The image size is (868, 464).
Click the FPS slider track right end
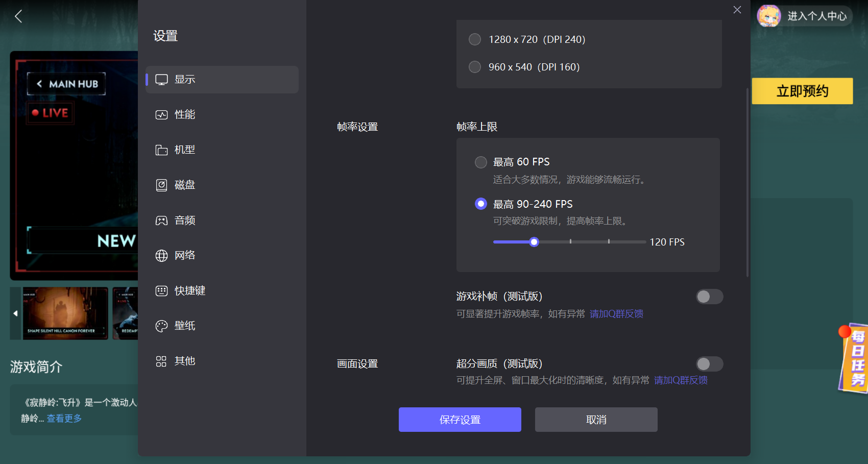644,242
